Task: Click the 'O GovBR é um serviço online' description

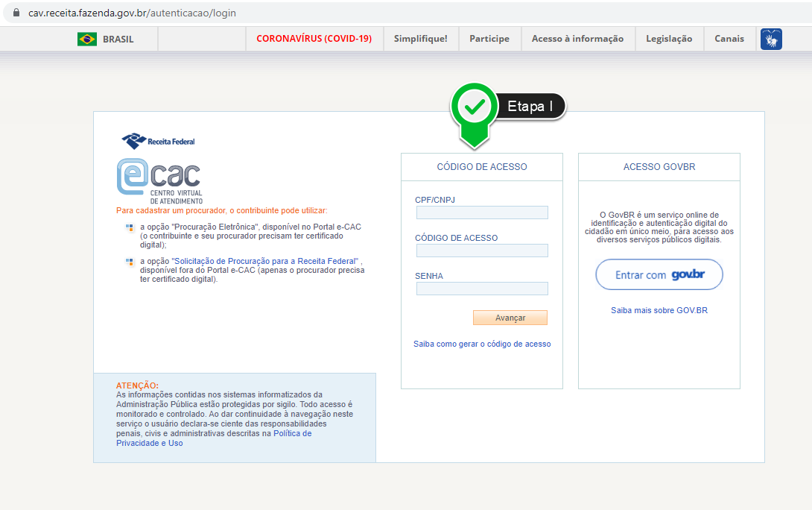Action: click(659, 227)
